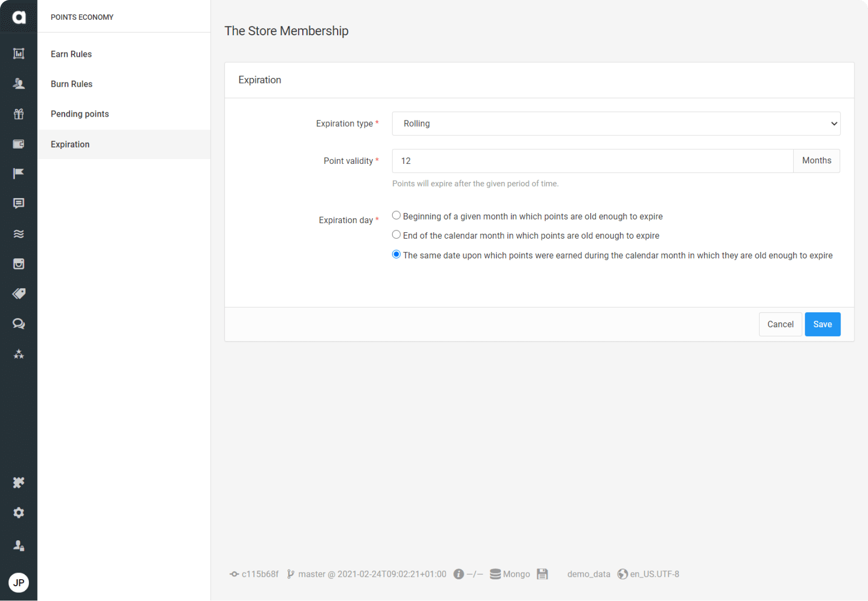Click the Instagram camera icon
868x601 pixels.
(x=18, y=264)
